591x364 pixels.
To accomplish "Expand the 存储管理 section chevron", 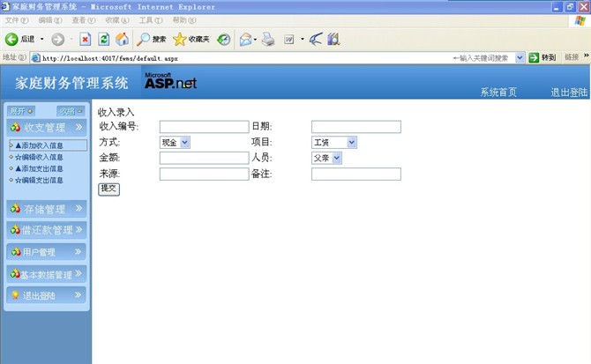I will [79, 208].
